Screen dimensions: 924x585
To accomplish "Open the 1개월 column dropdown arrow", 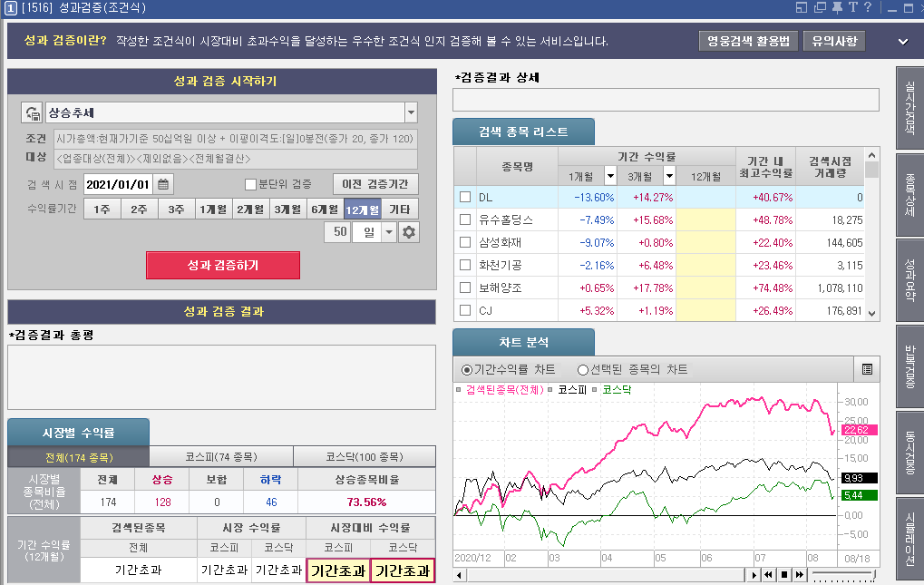I will [x=610, y=176].
